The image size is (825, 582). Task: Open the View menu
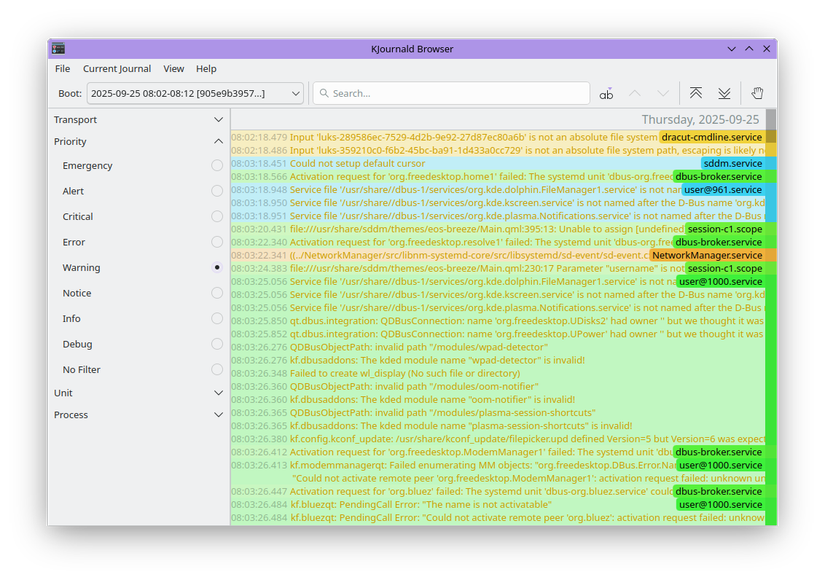[173, 68]
